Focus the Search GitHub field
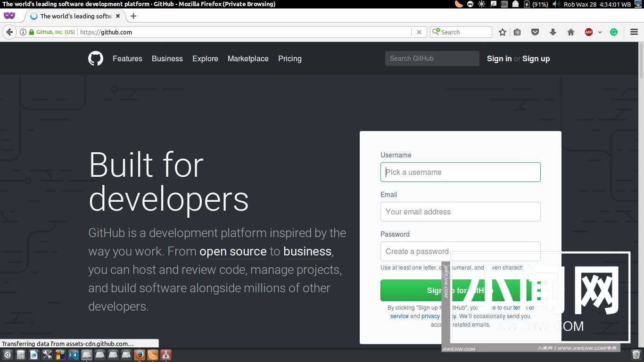Viewport: 644px width, 362px height. pos(432,58)
